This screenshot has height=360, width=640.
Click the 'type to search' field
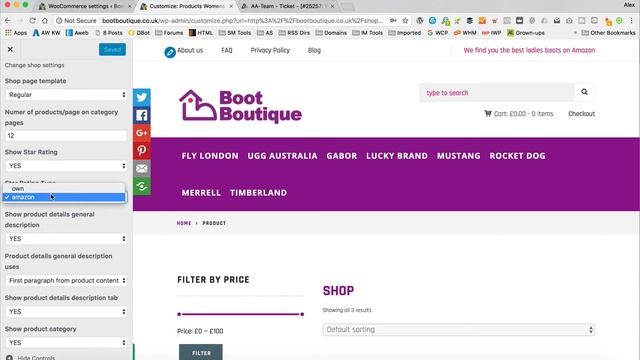[x=496, y=93]
